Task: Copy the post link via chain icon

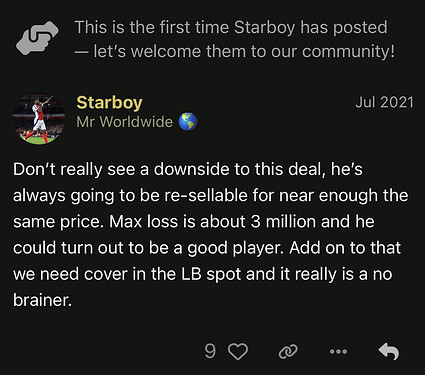Action: [288, 352]
